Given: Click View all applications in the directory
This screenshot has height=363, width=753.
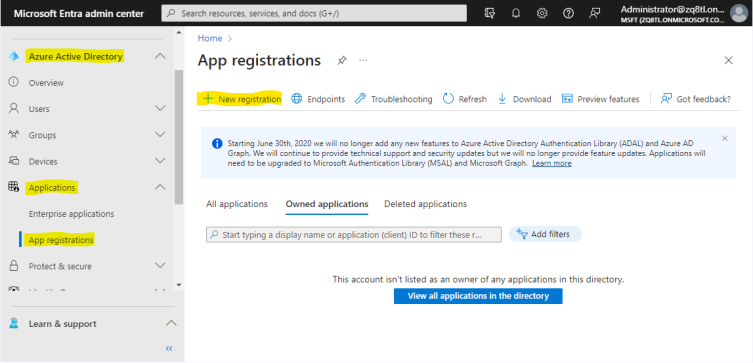Looking at the screenshot, I should [x=478, y=296].
